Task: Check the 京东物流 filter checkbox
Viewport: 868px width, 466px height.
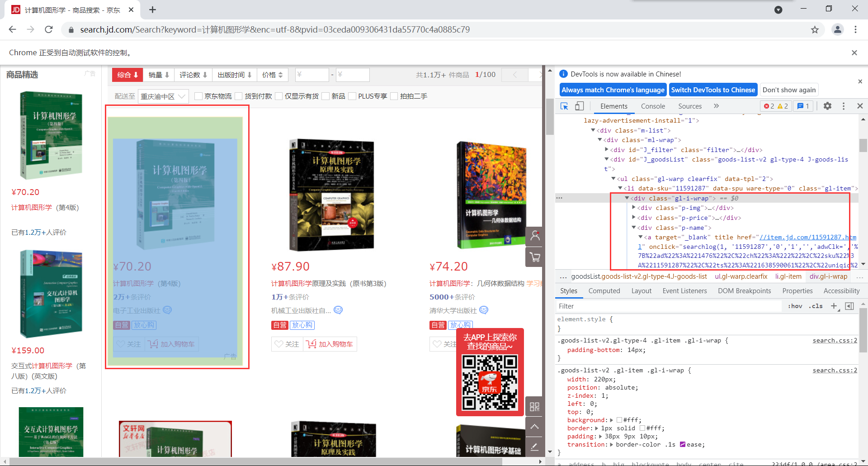Action: coord(198,96)
